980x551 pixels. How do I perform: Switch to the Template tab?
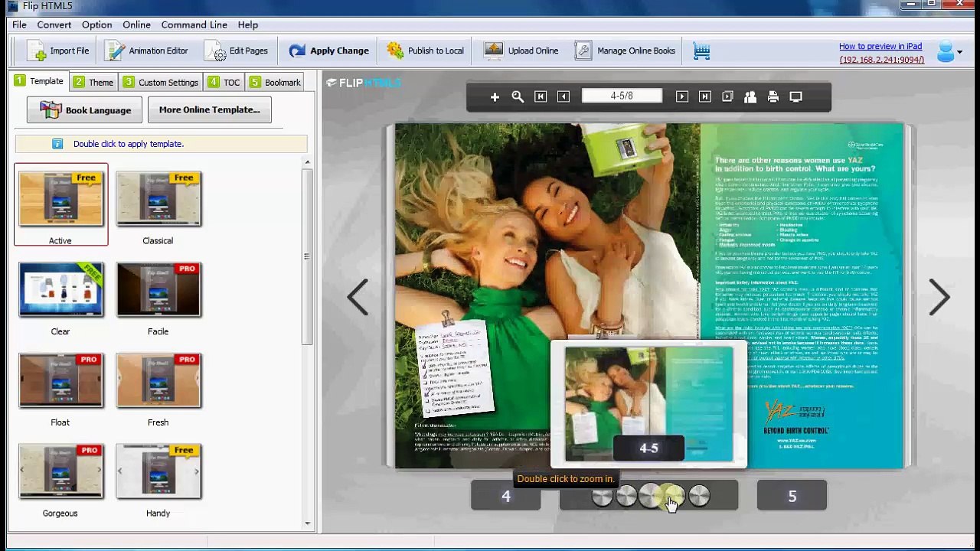[39, 81]
